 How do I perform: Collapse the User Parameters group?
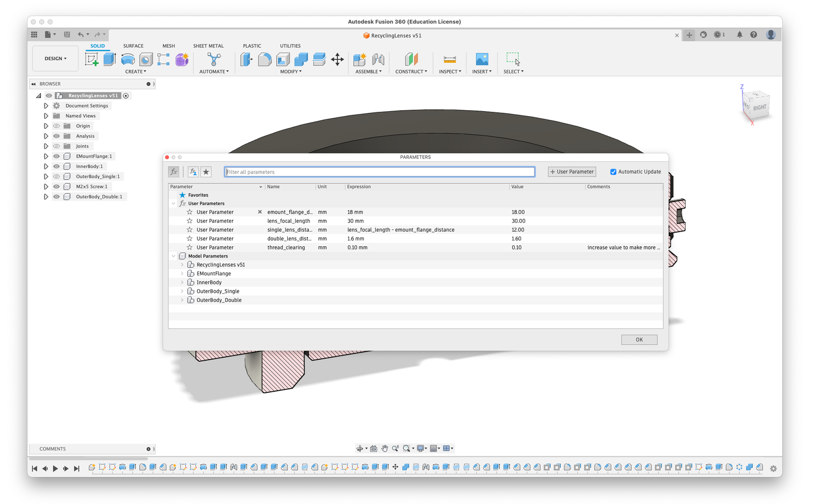point(174,204)
